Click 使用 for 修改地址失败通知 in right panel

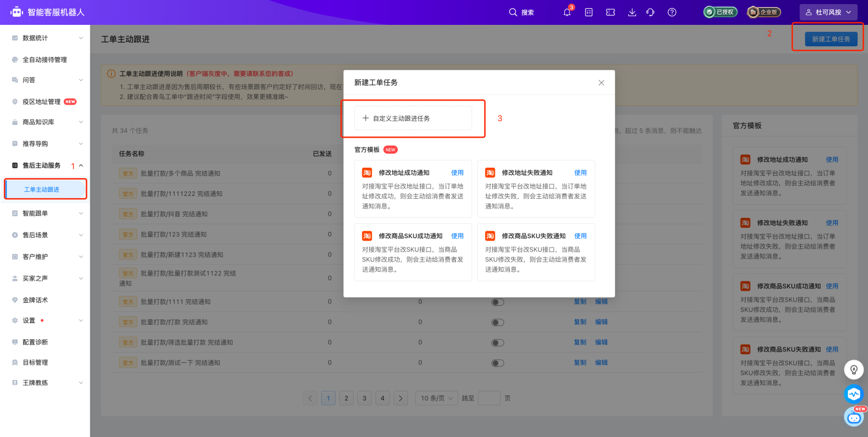(832, 223)
